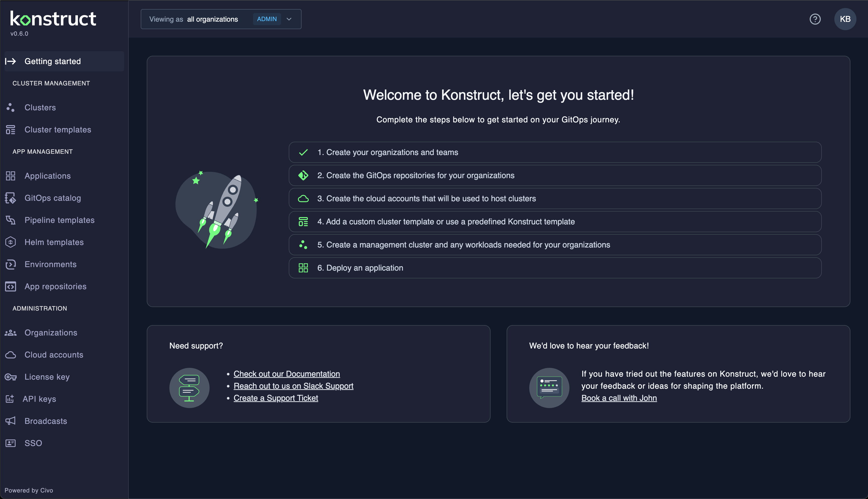Click the feedback chat illustration icon
This screenshot has height=499, width=868.
(x=549, y=388)
